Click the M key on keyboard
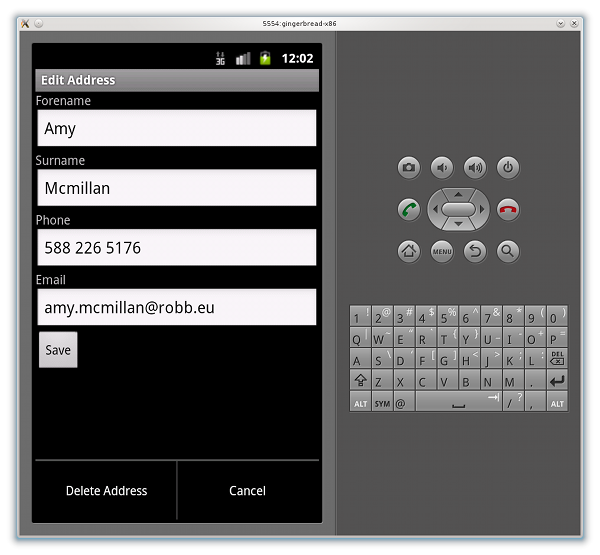The height and width of the screenshot is (555, 600). point(513,380)
